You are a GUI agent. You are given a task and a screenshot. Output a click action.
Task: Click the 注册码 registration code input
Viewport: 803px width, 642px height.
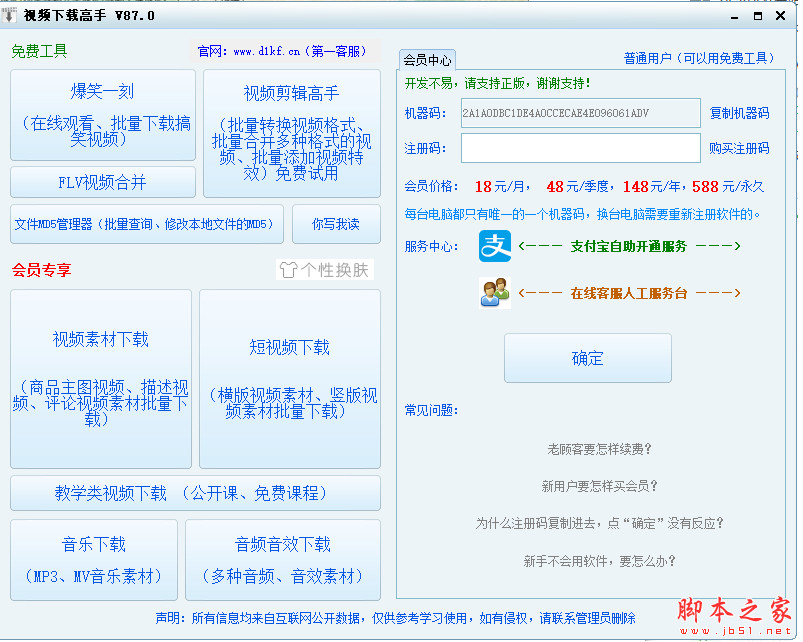(x=581, y=148)
